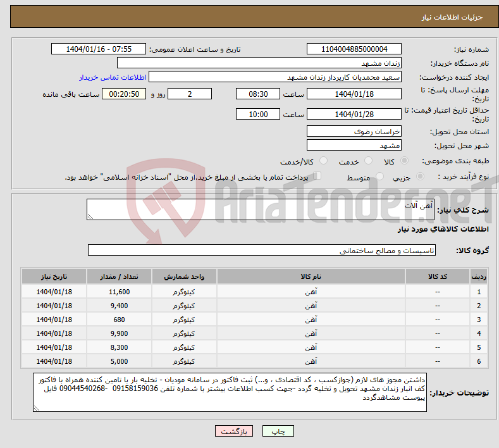499x448 pixels.
Task: Select the کالا/خدمت radio button
Action: [323, 161]
